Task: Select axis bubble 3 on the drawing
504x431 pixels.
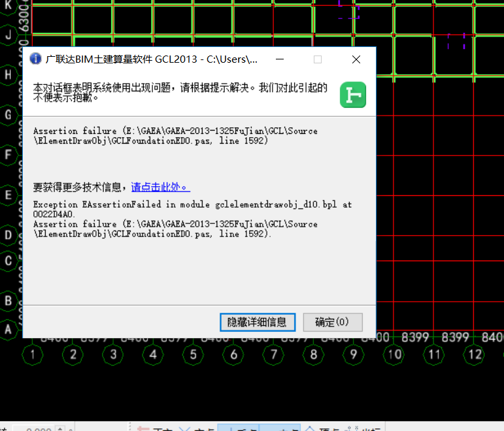Action: [113, 355]
